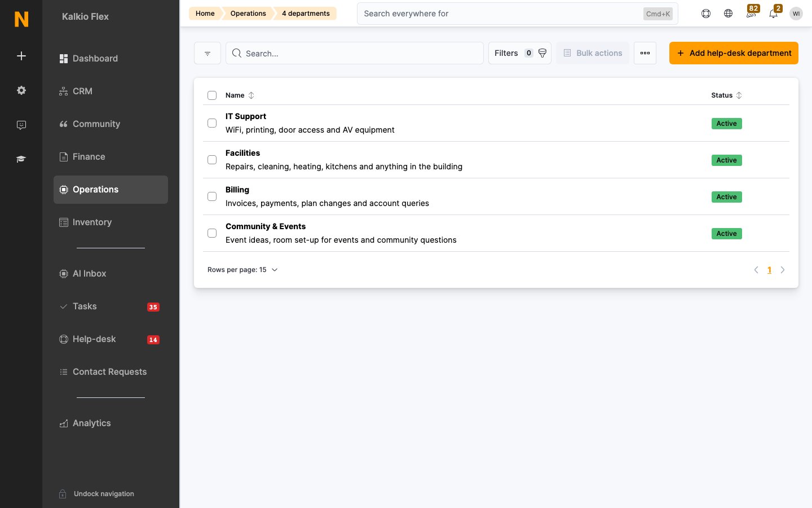Open Tasks in the sidebar
The width and height of the screenshot is (812, 508).
(111, 306)
